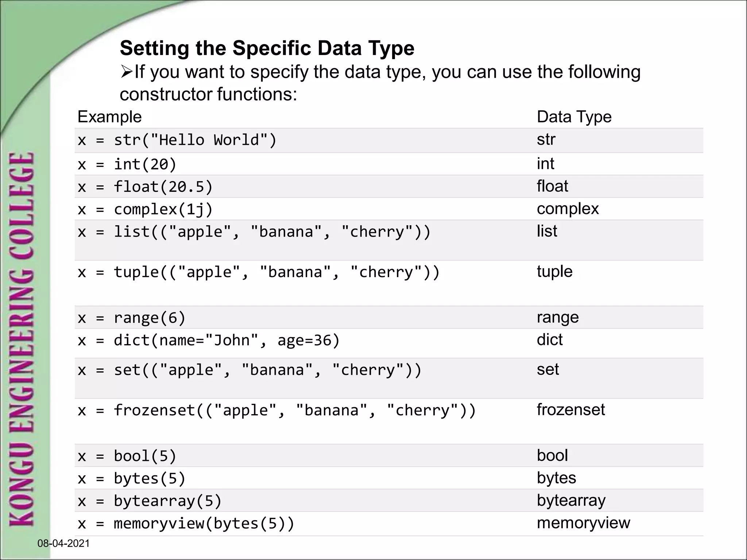Screen dimensions: 747x560
Task: Click the vertical Kongu Engineering College logo text
Action: pos(22,338)
